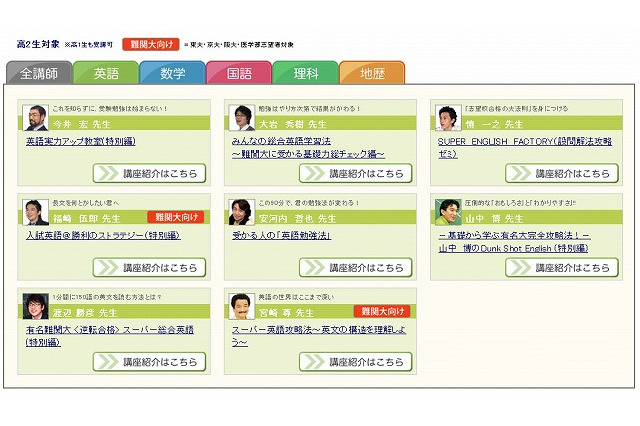Viewport: 640px width, 426px height.
Task: Click 講座紹介はこちら in the SUPER ENGLISH FACTORY card
Action: point(562,173)
